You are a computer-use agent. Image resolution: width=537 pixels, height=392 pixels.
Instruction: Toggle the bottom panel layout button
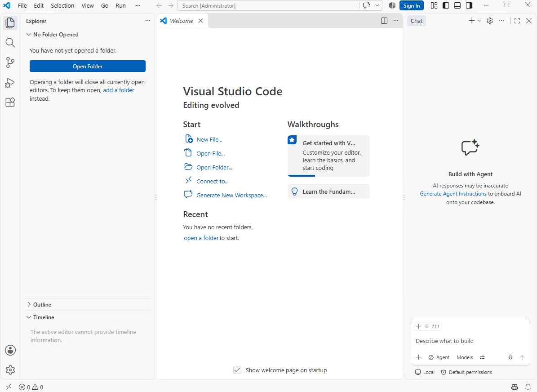457,5
